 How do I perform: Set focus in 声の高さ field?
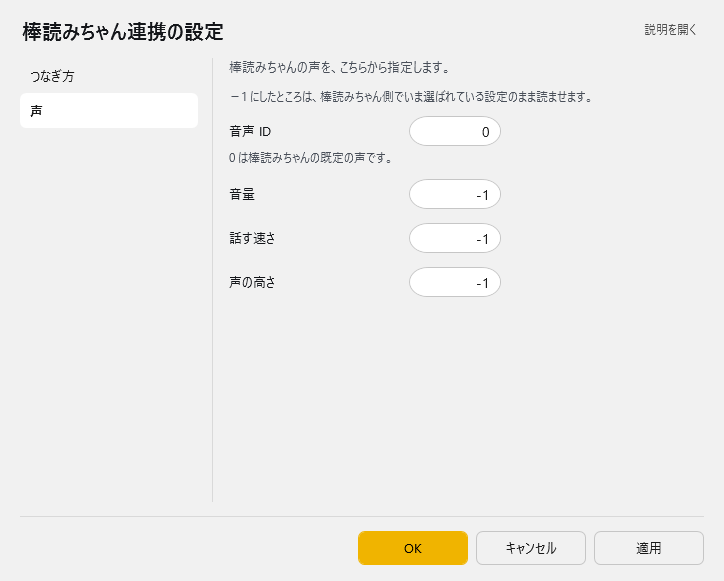(x=455, y=282)
